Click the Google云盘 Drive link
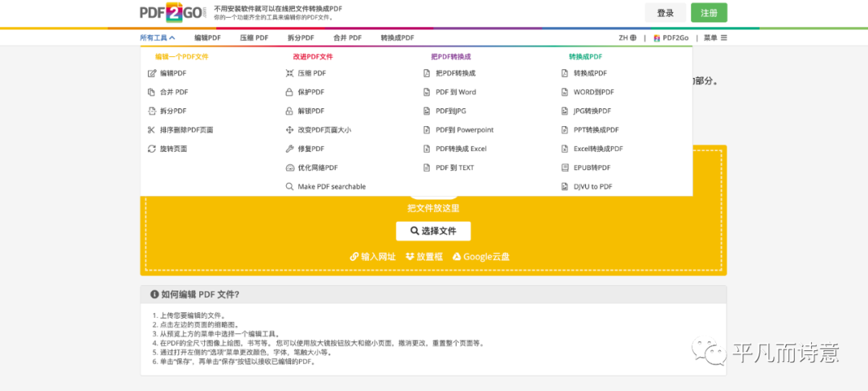Screen dimensions: 868x391 tap(481, 257)
